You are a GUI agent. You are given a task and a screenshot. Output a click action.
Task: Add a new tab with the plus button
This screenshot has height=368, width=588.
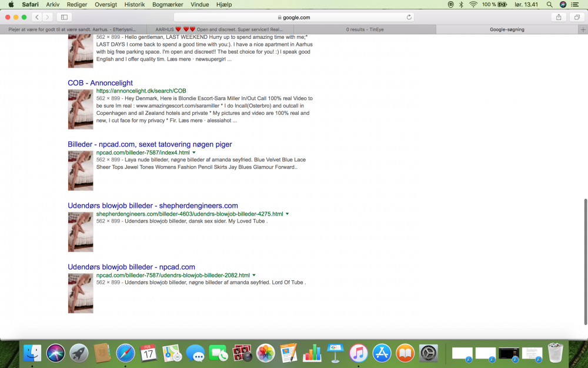[x=583, y=29]
